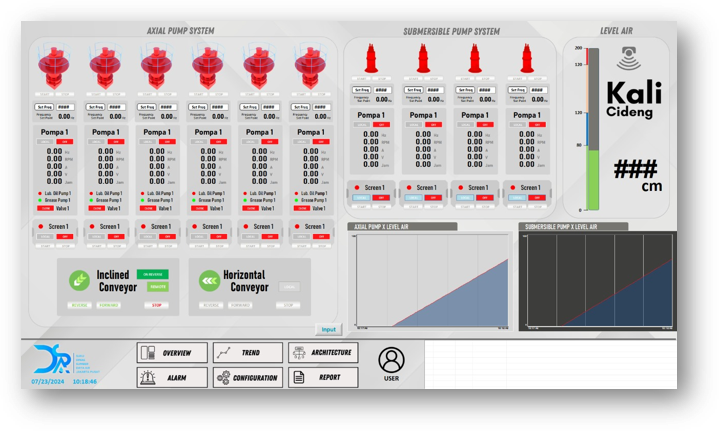719x431 pixels.
Task: Toggle the red OFF switch of first axial Pompa 1
Action: [x=64, y=142]
